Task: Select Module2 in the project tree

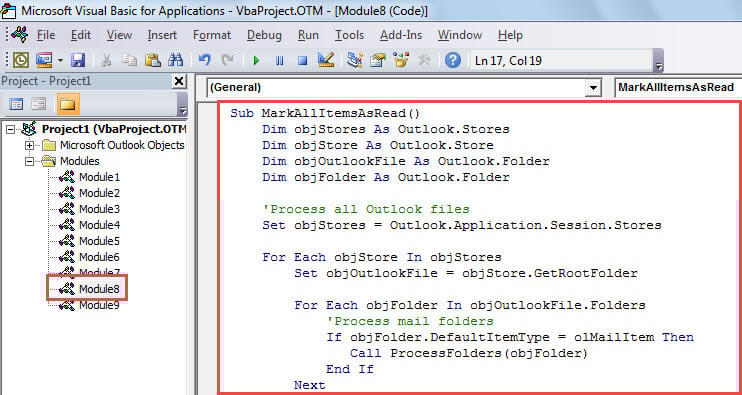Action: pos(99,193)
